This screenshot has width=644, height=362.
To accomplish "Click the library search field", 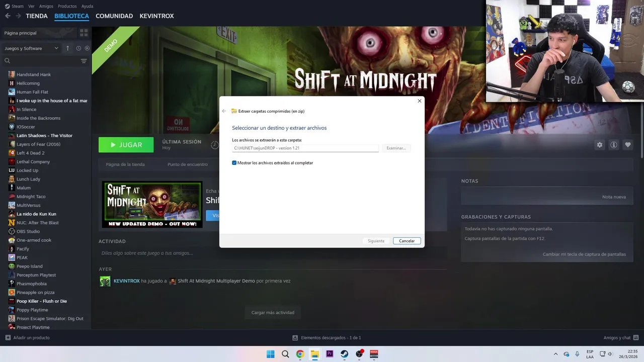I will coord(45,61).
